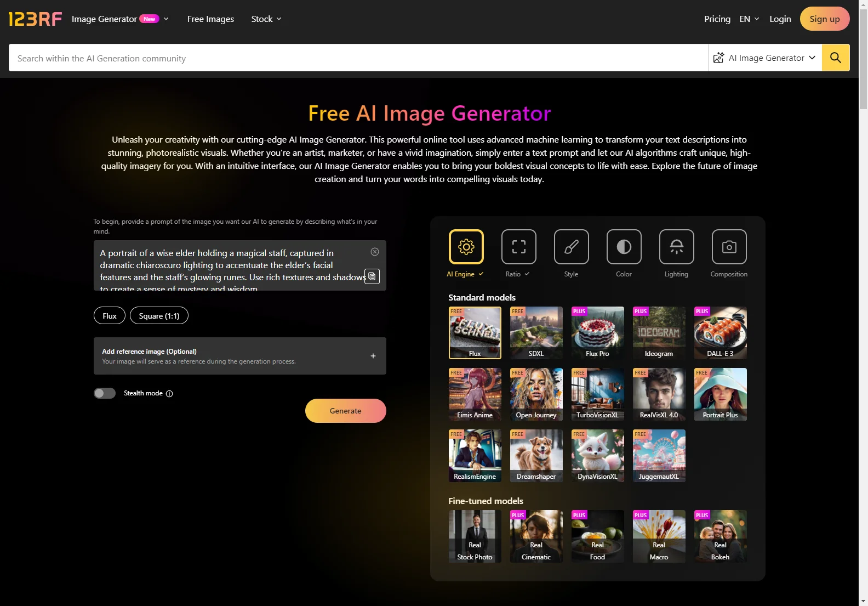
Task: Select the Real Bokeh fine-tuned model
Action: [x=721, y=536]
